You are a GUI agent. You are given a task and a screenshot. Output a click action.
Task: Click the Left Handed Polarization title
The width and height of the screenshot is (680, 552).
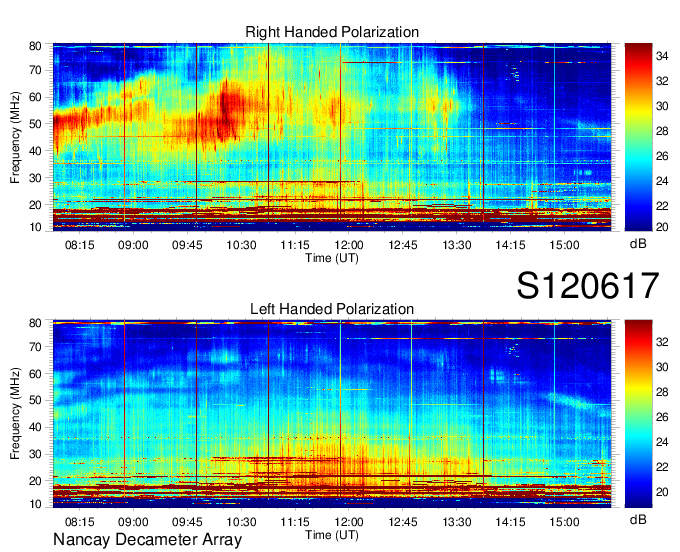point(332,309)
